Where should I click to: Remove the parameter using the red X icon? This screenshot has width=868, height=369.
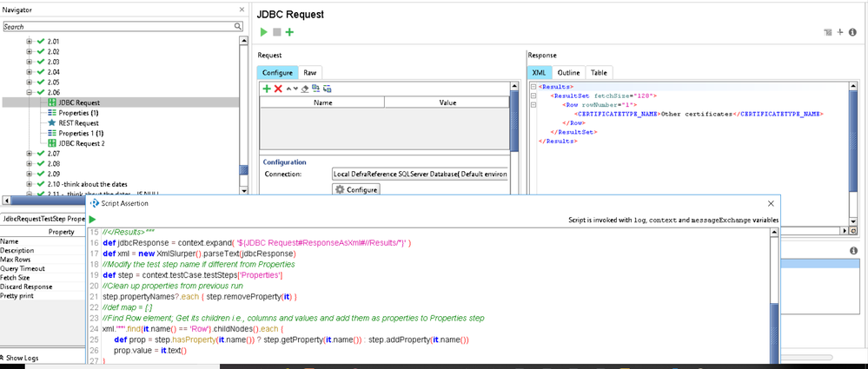pyautogui.click(x=278, y=89)
